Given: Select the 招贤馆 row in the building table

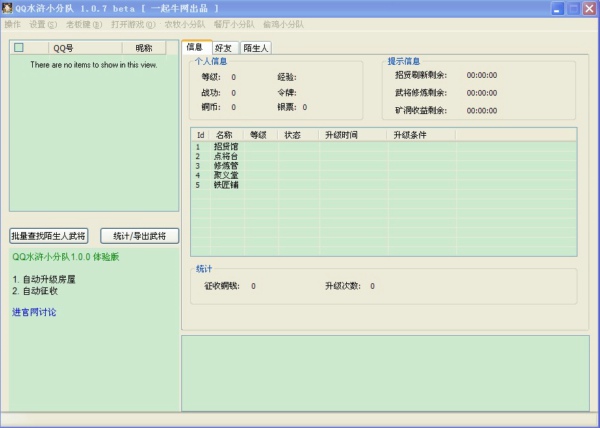Looking at the screenshot, I should pyautogui.click(x=384, y=146).
